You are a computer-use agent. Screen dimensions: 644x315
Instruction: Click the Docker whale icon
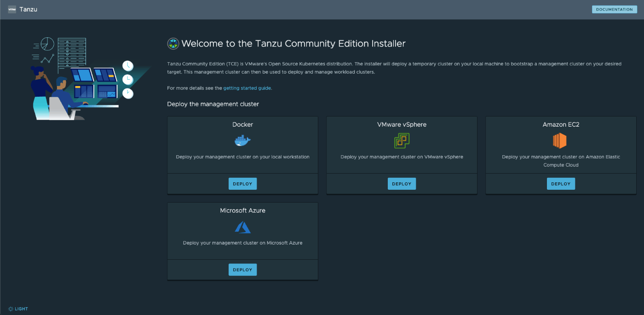coord(242,141)
